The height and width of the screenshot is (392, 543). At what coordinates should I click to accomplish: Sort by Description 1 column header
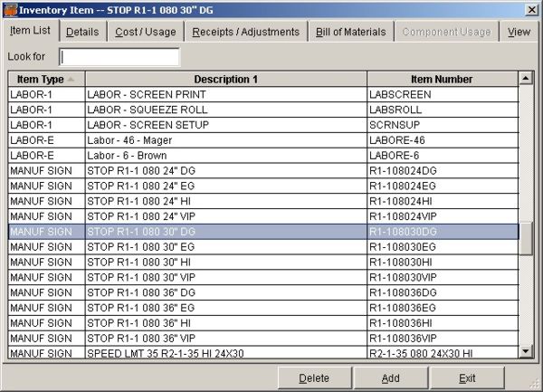click(225, 80)
